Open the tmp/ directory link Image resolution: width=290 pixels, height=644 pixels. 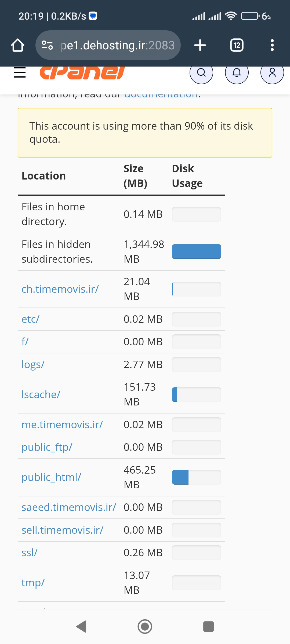point(33,583)
